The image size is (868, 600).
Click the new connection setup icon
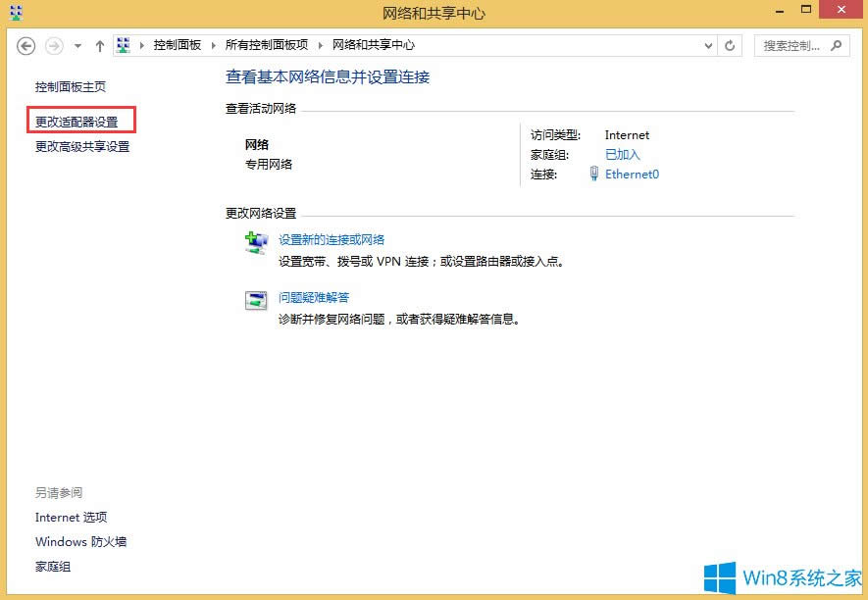pos(256,242)
